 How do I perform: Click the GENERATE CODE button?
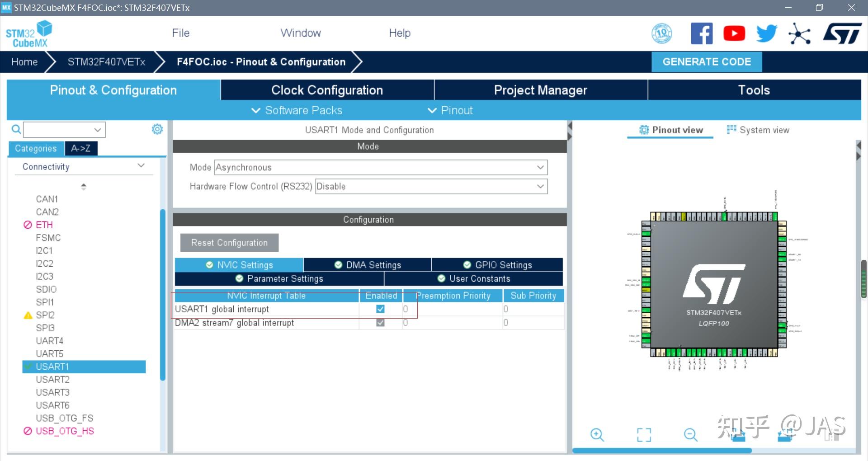[x=707, y=62]
